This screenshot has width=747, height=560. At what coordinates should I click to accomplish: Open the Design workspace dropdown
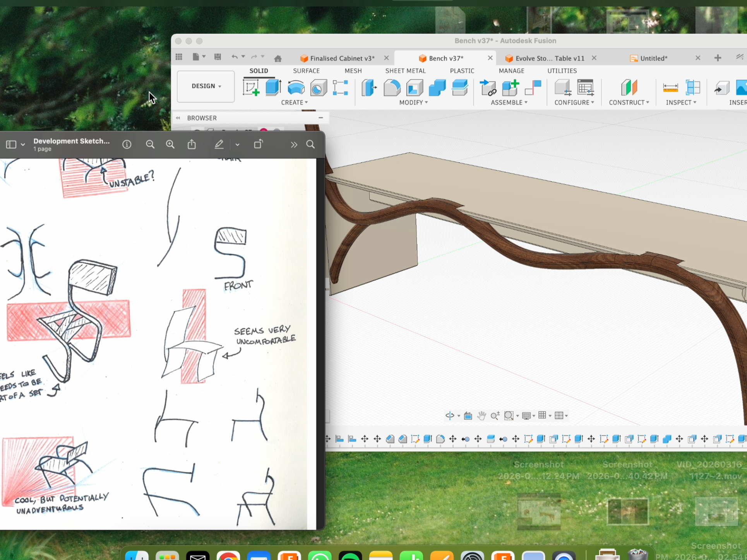click(206, 86)
